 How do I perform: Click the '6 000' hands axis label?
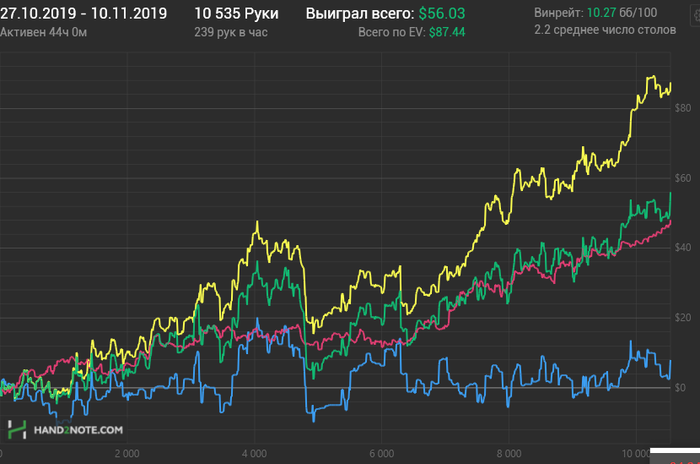click(382, 454)
